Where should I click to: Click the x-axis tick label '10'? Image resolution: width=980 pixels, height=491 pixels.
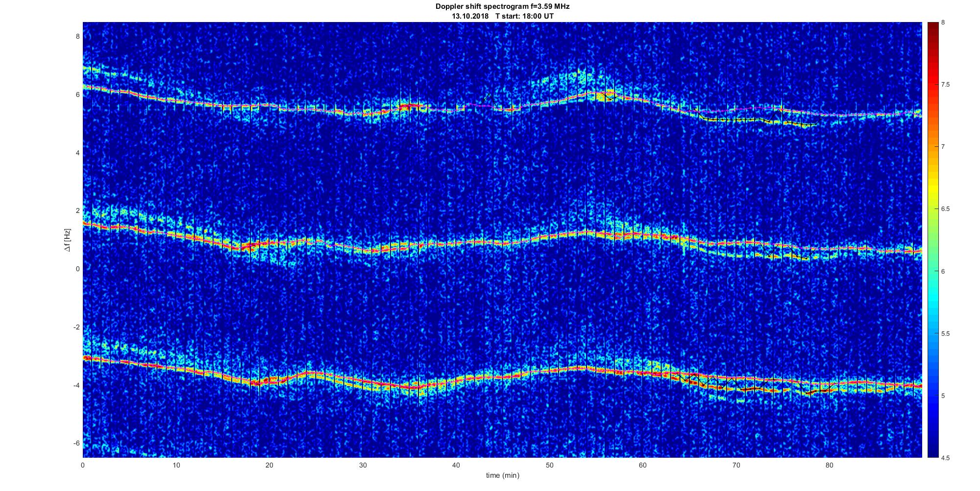[x=176, y=465]
